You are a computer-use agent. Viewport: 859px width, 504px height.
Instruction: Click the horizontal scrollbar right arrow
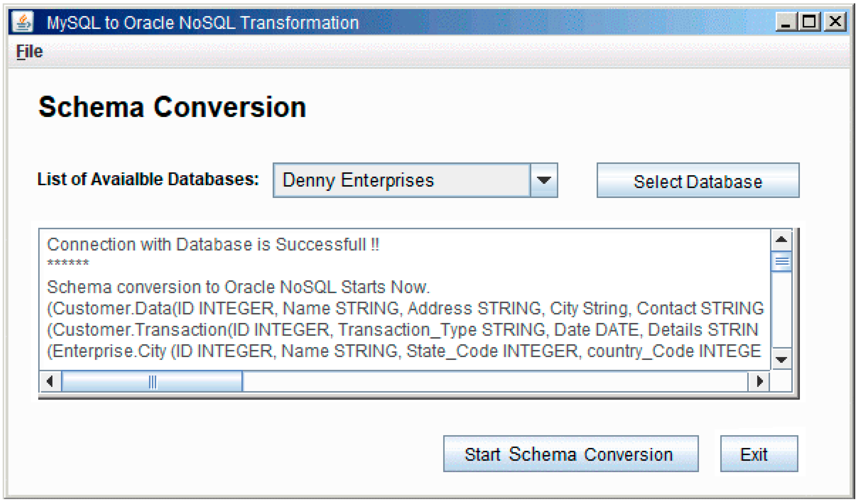pos(759,381)
